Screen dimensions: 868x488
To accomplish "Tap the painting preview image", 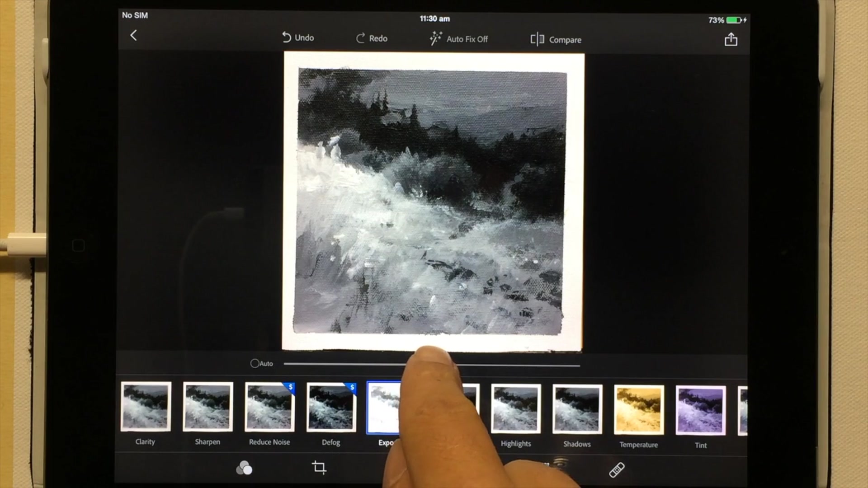I will click(433, 202).
